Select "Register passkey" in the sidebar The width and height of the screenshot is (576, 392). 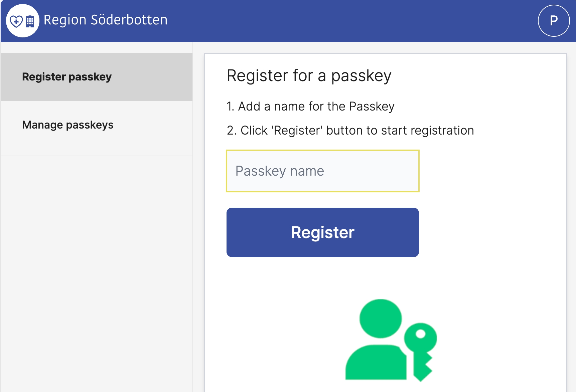67,77
